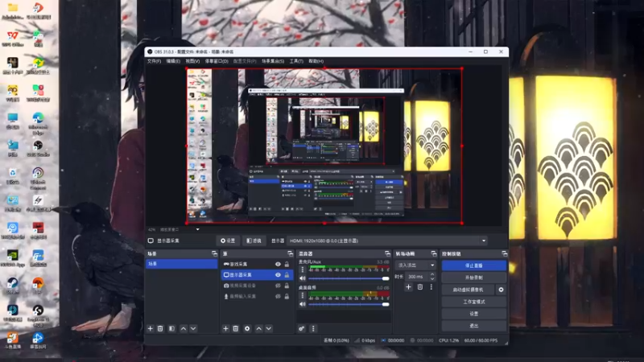Open mixer panel three-dot menu
The height and width of the screenshot is (362, 644).
pyautogui.click(x=313, y=329)
